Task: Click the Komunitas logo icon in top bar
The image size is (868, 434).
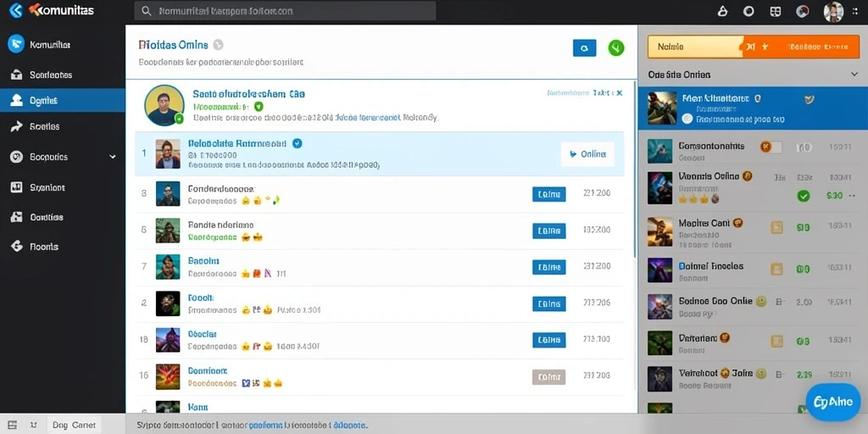Action: (16, 10)
